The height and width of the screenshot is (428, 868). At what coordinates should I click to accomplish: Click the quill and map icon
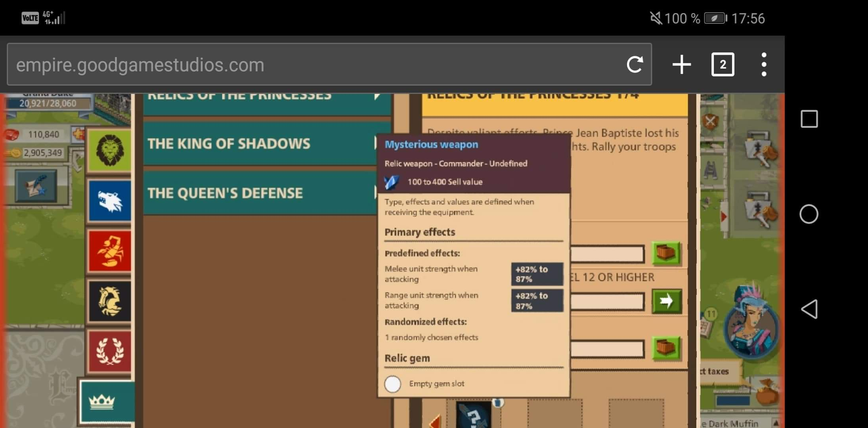click(36, 186)
